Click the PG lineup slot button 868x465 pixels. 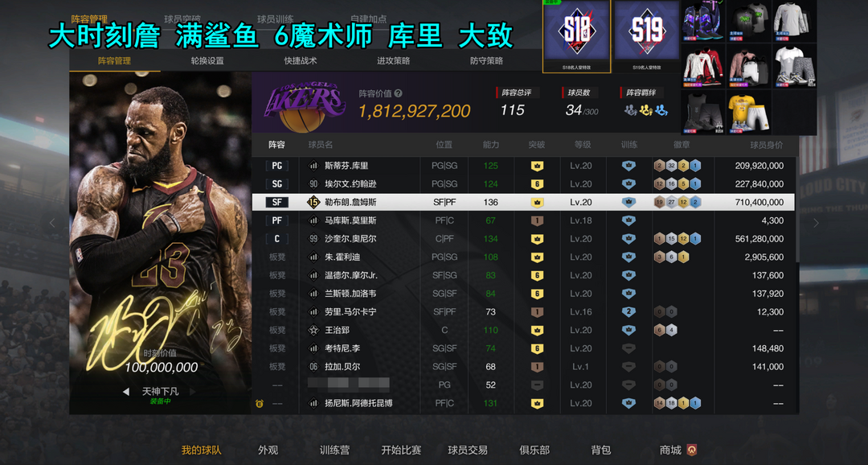click(276, 166)
